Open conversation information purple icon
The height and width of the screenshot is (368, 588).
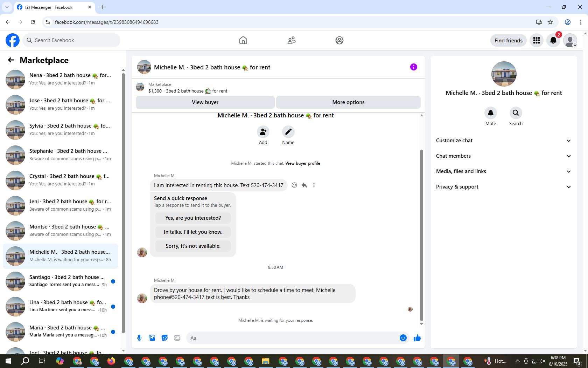coord(414,67)
